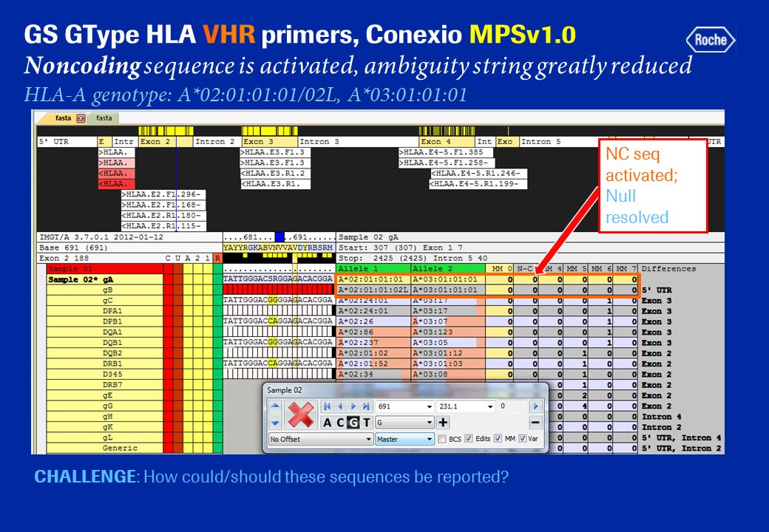Uncheck the Var checkbox
This screenshot has height=532, width=769.
pos(523,438)
